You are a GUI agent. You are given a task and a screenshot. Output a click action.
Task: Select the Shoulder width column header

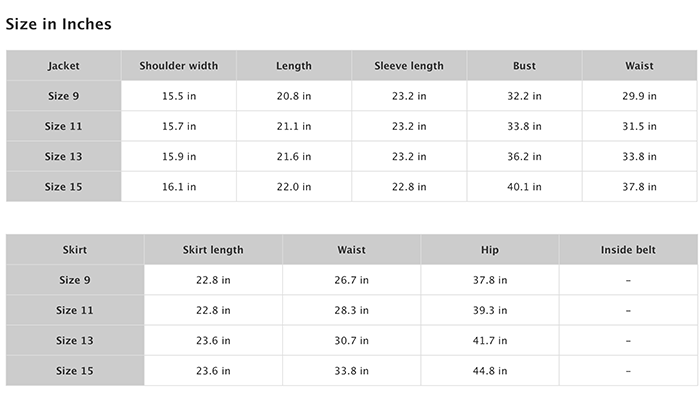point(179,66)
